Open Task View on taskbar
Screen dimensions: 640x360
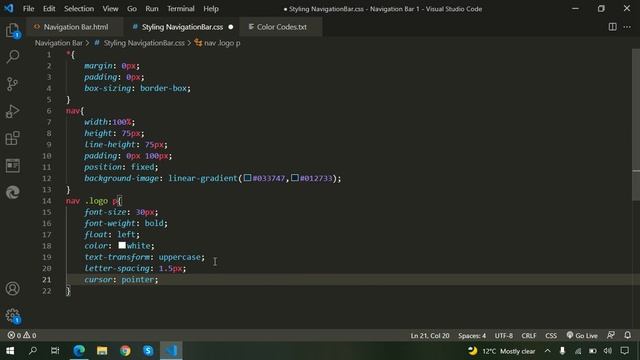(x=55, y=351)
